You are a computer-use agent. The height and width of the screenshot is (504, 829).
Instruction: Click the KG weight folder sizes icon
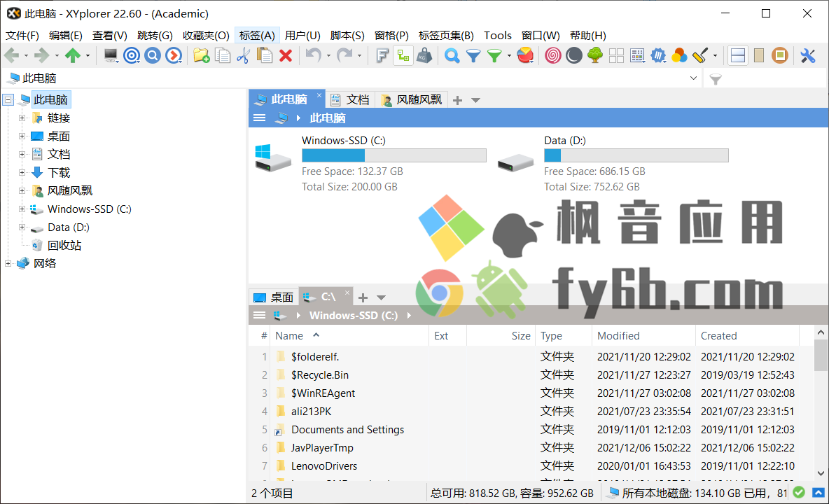coord(424,55)
